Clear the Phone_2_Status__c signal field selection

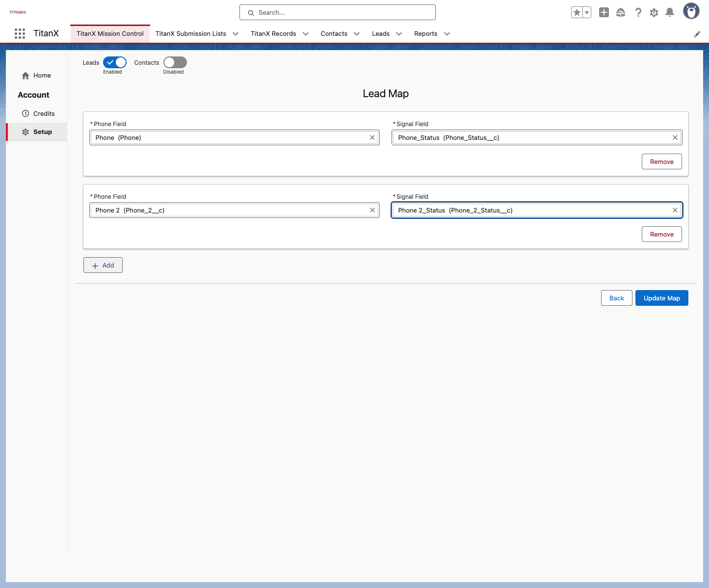(x=675, y=210)
